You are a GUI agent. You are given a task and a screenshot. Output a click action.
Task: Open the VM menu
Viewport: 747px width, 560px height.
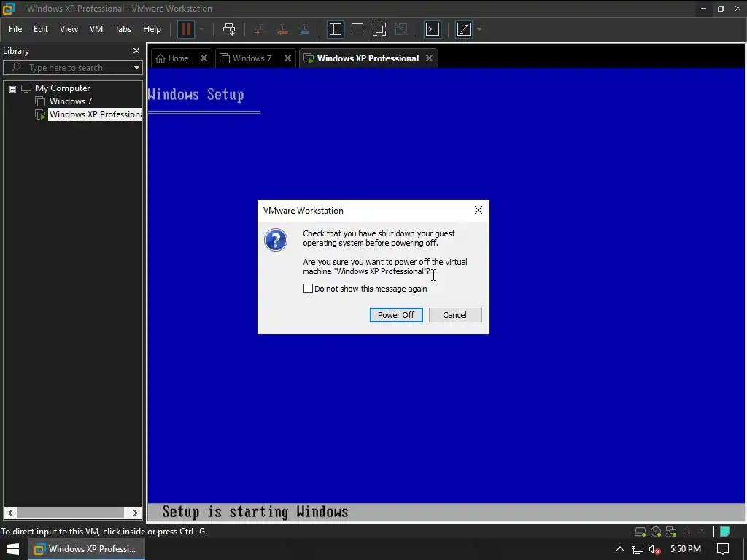click(x=96, y=29)
